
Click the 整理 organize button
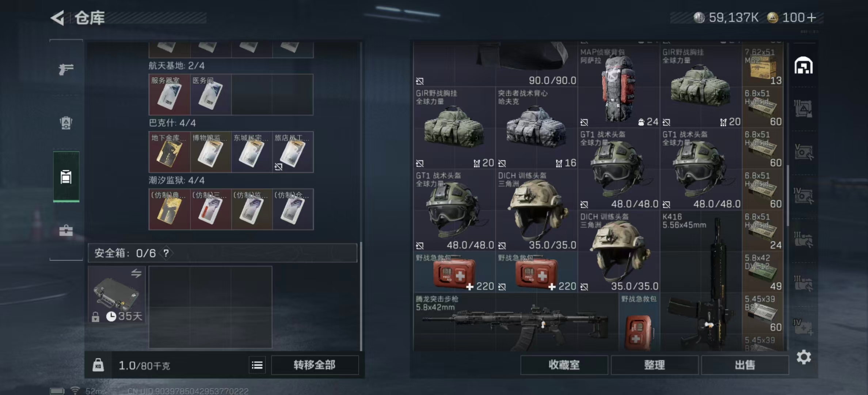click(x=655, y=365)
